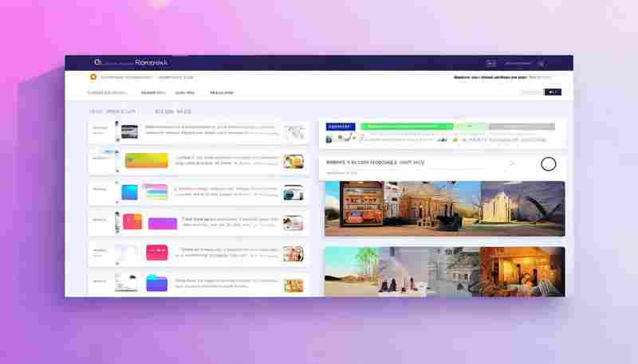Screen dimensions: 638x364
Task: Open the pinkish thumbnail ending fourth row
Action: (293, 223)
